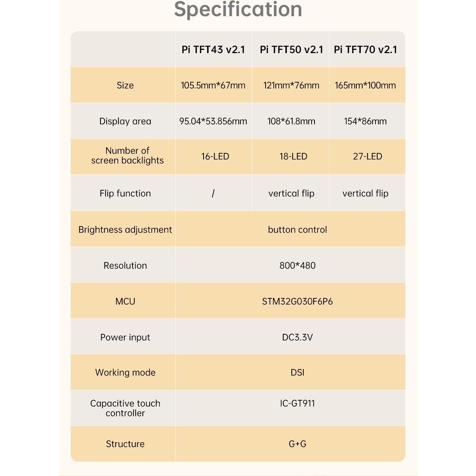Click the IC-GT911 touch controller value
The height and width of the screenshot is (476, 476).
click(297, 403)
